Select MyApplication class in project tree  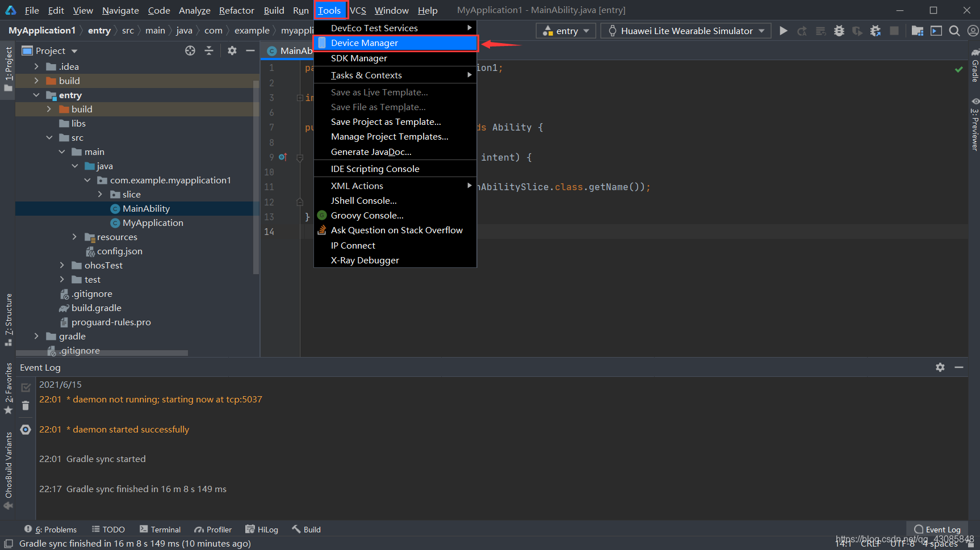click(153, 222)
